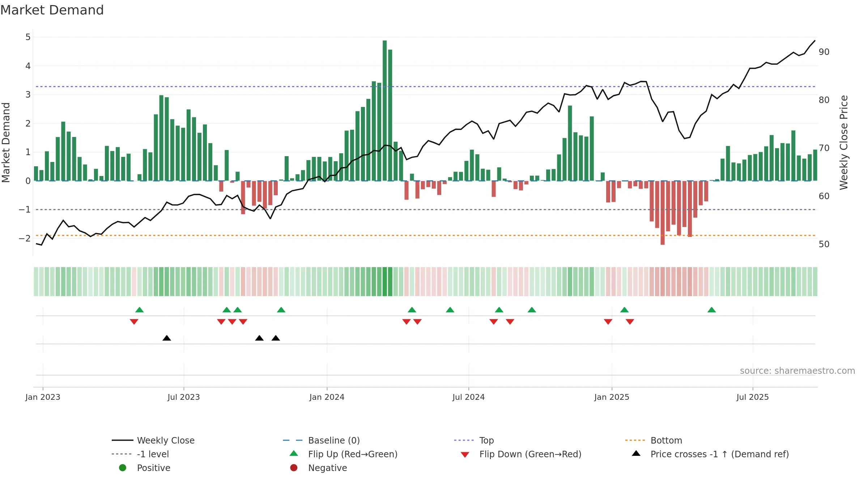
Task: Click the 50 tick on price axis
Action: pyautogui.click(x=824, y=244)
